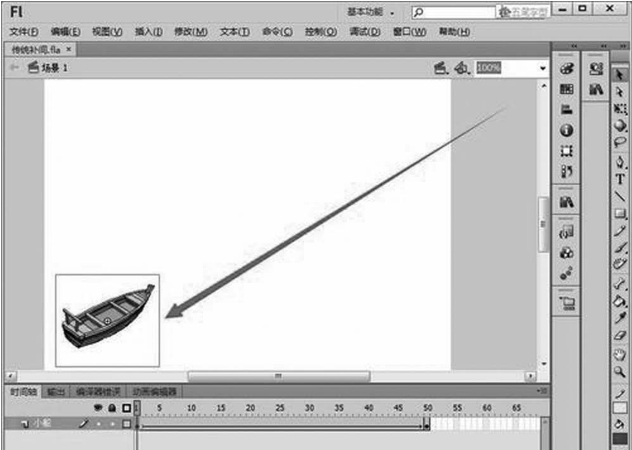Select the Brush tool
This screenshot has width=632, height=450.
click(x=620, y=247)
